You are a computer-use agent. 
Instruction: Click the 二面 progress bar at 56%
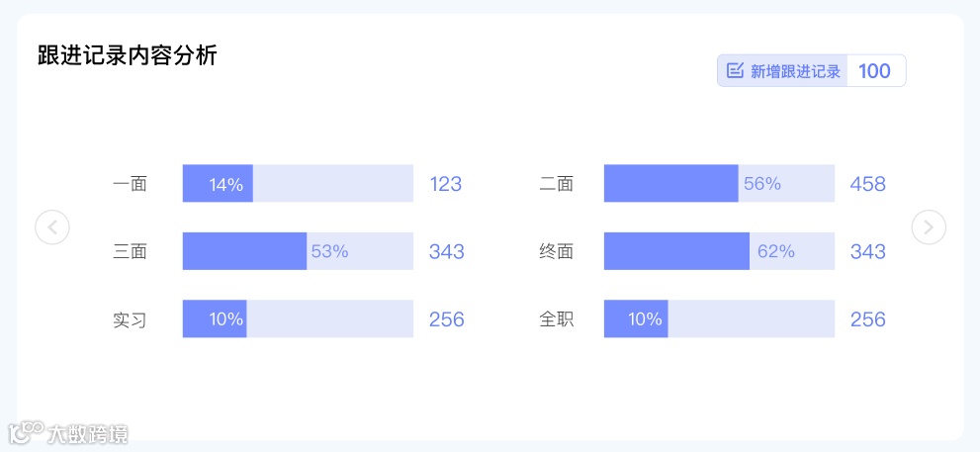coord(719,183)
